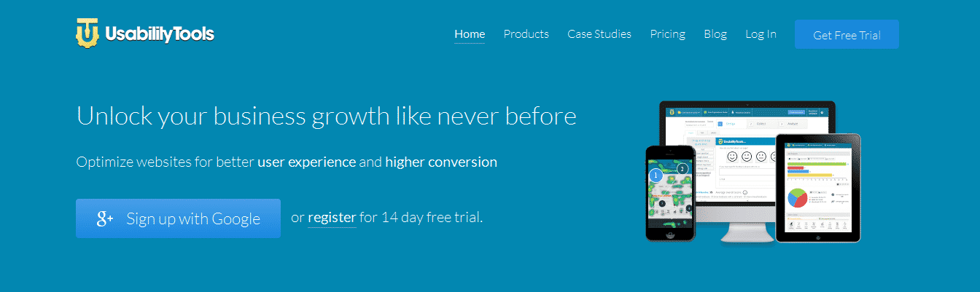Navigate to the Blog
980x292 pixels.
(715, 34)
